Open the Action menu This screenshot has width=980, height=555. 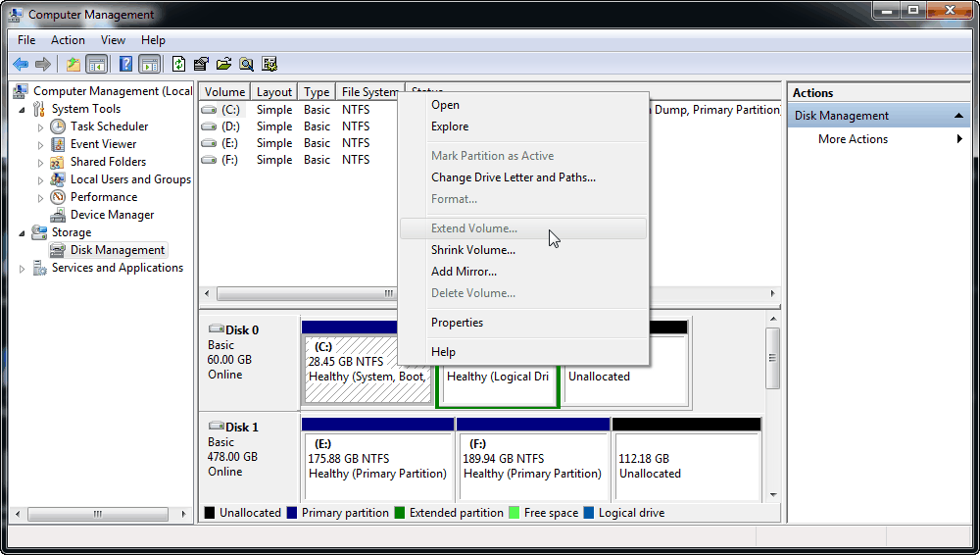[68, 40]
